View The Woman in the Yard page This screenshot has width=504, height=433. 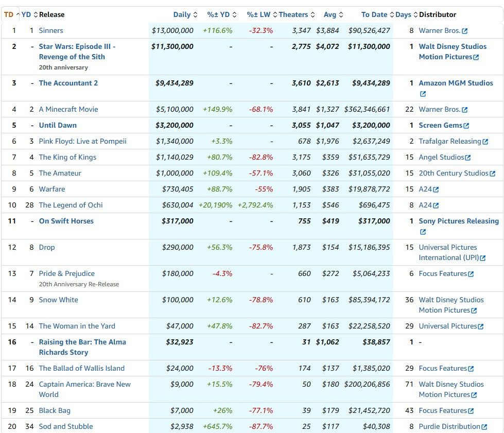click(77, 326)
